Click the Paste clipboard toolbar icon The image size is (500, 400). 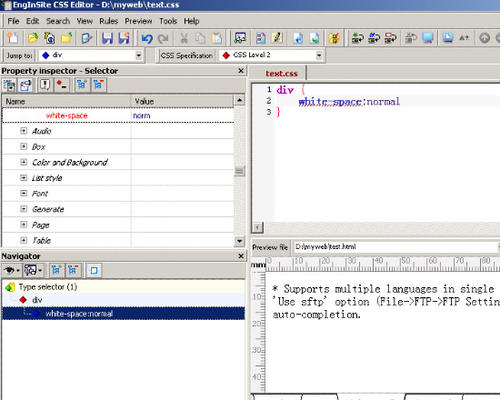point(217,38)
